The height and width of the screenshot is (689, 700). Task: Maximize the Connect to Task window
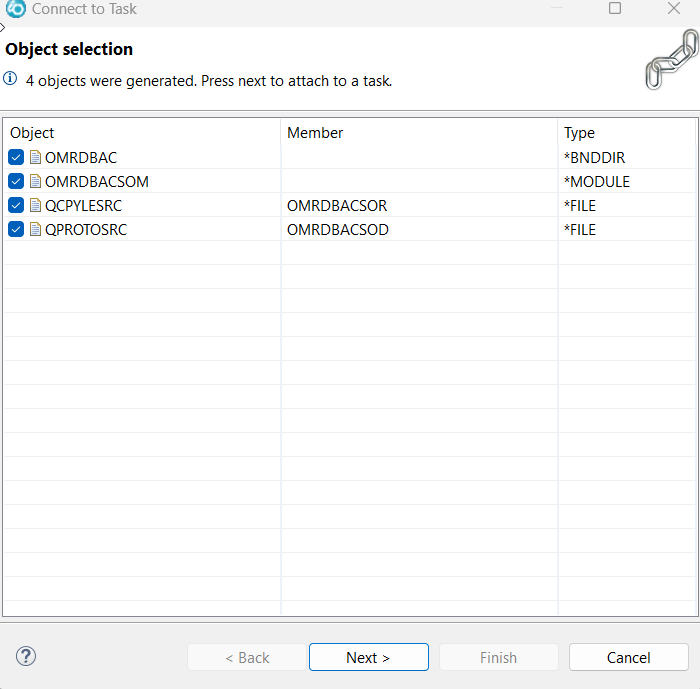pos(615,9)
